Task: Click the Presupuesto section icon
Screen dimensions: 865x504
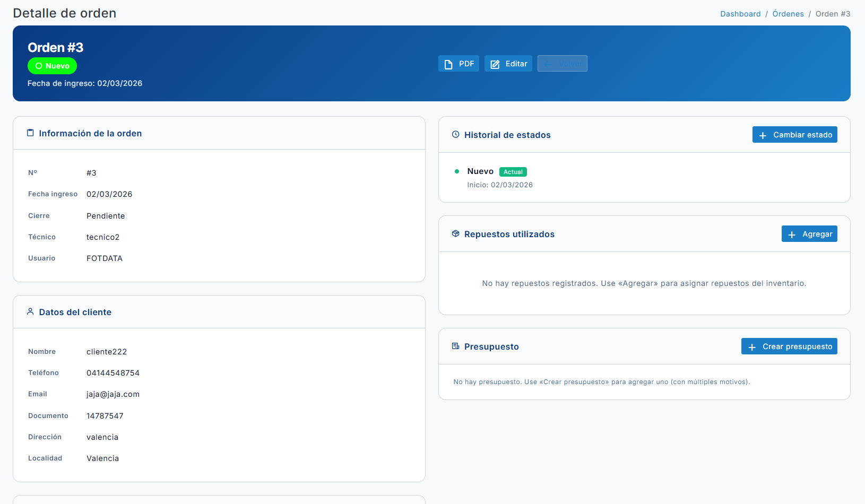Action: pos(455,346)
